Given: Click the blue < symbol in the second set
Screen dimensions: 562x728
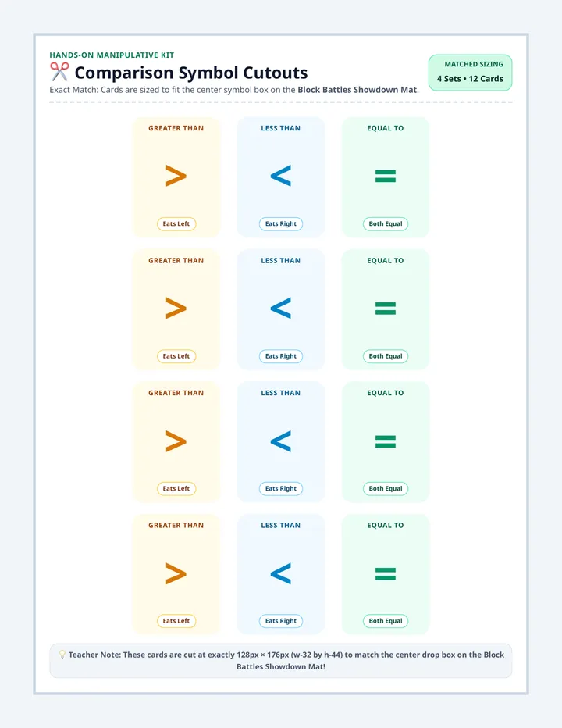Looking at the screenshot, I should pyautogui.click(x=281, y=309).
